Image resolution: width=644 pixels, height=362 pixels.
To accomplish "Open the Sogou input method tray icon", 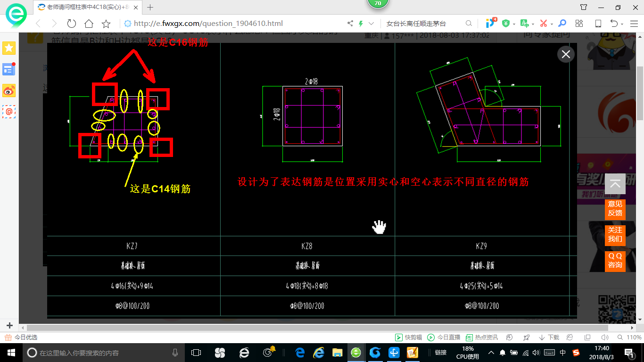I will 576,352.
